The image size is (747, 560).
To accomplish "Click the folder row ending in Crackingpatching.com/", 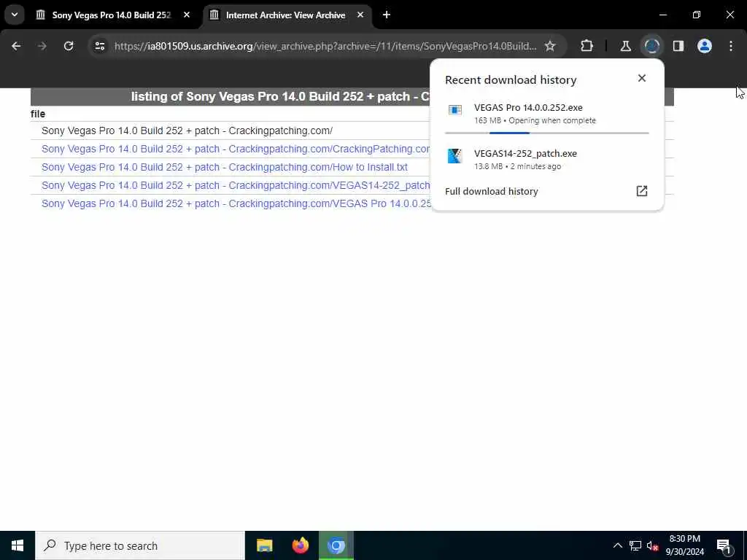I will (187, 131).
